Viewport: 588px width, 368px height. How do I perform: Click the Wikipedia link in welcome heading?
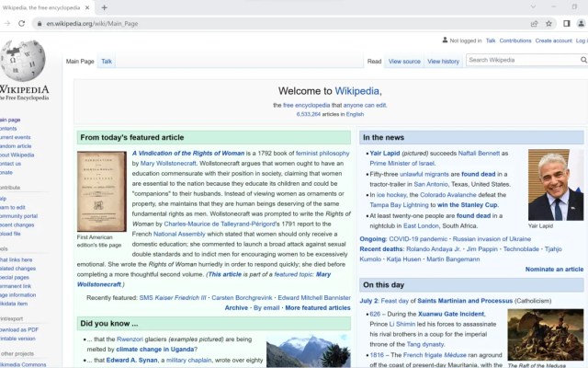(x=356, y=91)
